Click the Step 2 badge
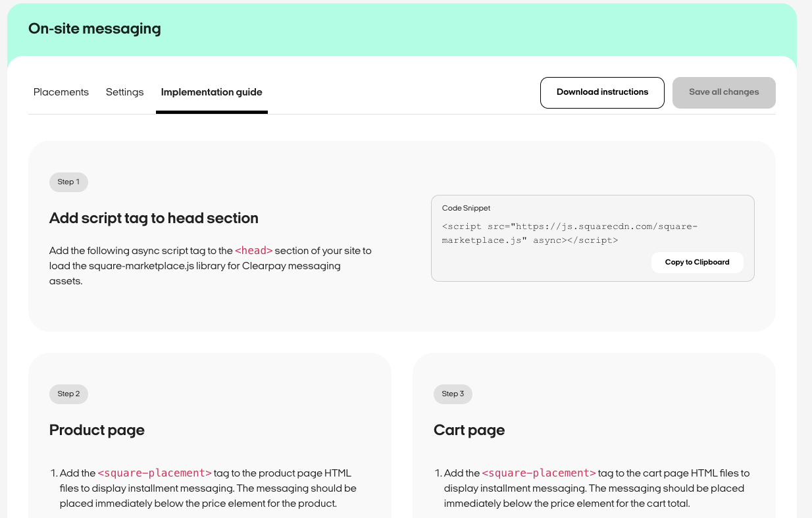 [x=68, y=394]
